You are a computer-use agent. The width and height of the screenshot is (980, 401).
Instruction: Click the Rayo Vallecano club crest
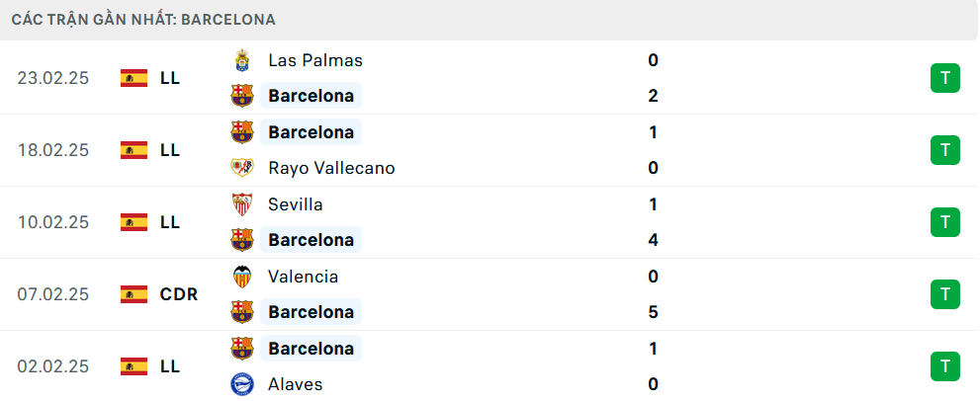pos(241,168)
